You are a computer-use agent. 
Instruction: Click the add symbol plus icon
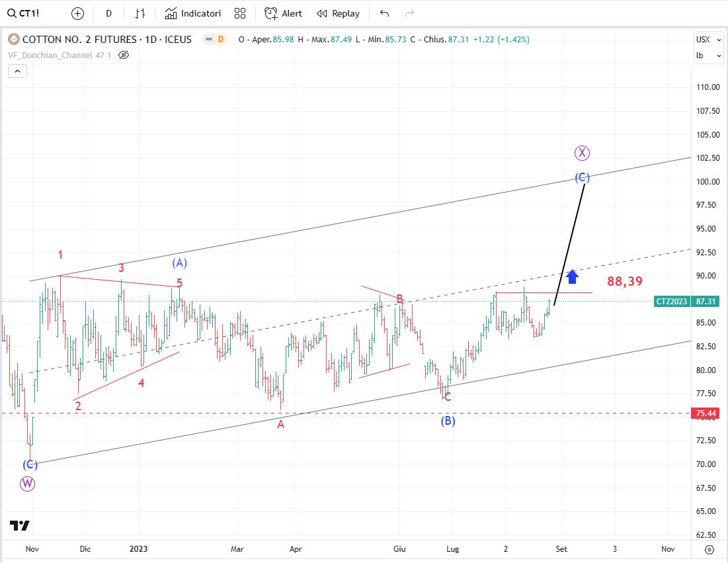[x=77, y=13]
